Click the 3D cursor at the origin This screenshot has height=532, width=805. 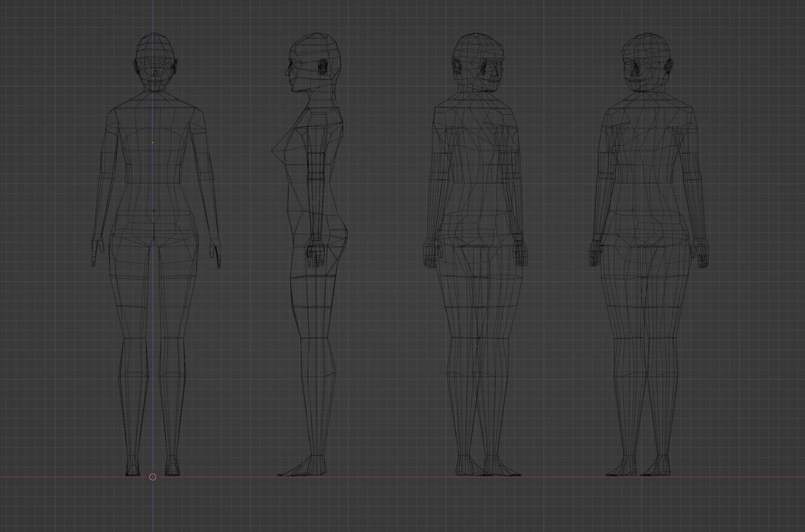(x=153, y=477)
